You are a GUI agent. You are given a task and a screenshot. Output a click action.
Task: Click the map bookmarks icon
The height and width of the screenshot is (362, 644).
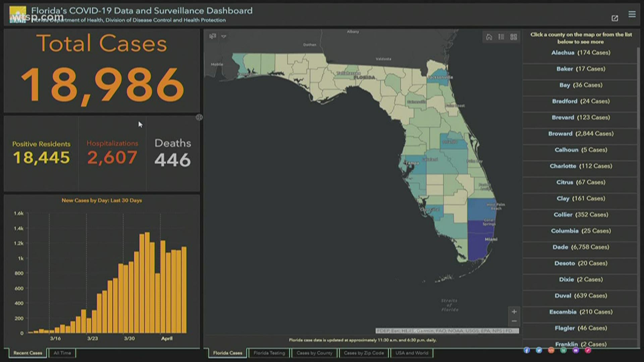tap(213, 36)
